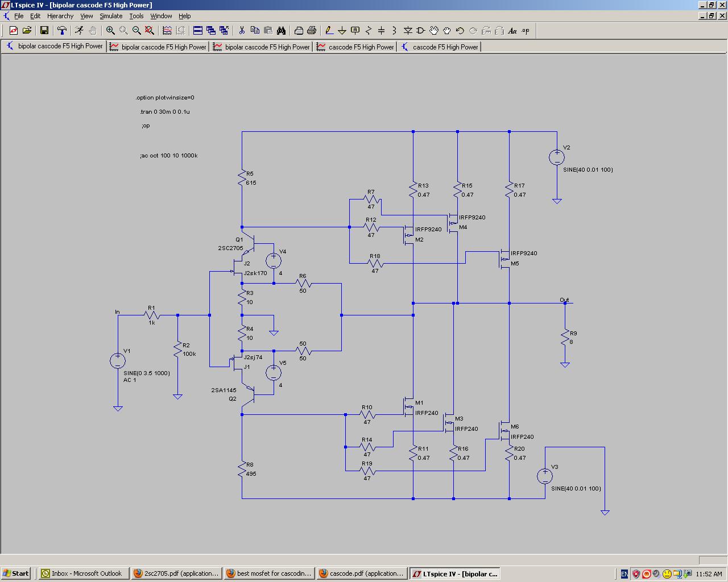Click the ;ac oct 100 10 1000k comment
The width and height of the screenshot is (728, 582).
tap(169, 155)
